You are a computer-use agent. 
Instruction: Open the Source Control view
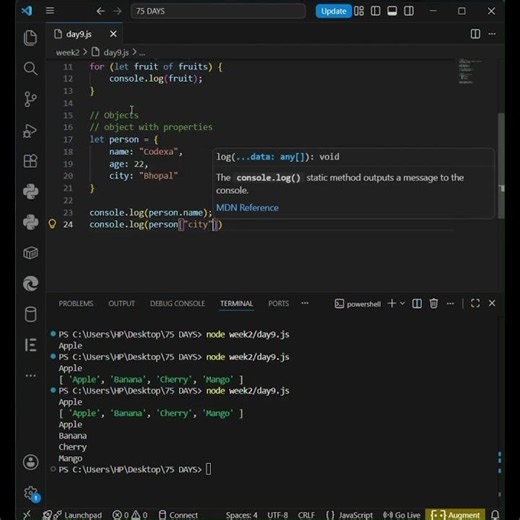[30, 99]
